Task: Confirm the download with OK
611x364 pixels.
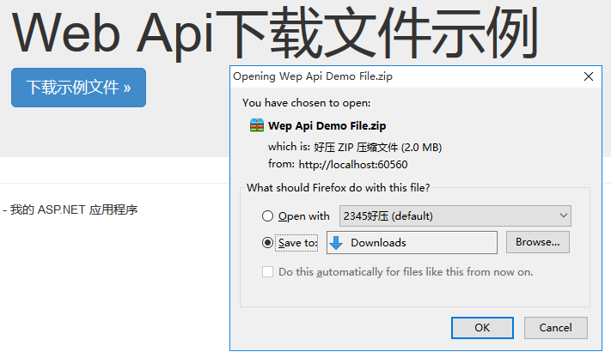Action: pos(482,328)
